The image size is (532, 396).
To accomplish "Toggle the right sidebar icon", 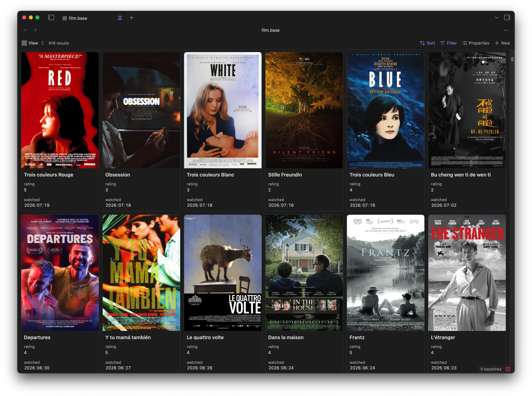I will coord(507,18).
